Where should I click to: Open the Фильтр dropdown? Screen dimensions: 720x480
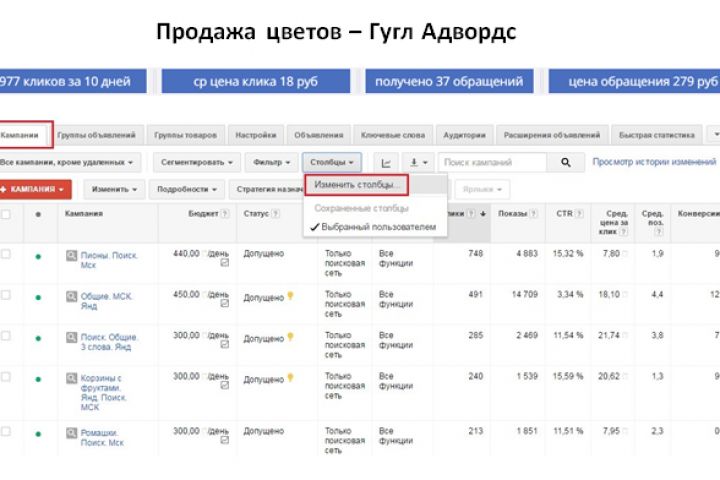271,163
